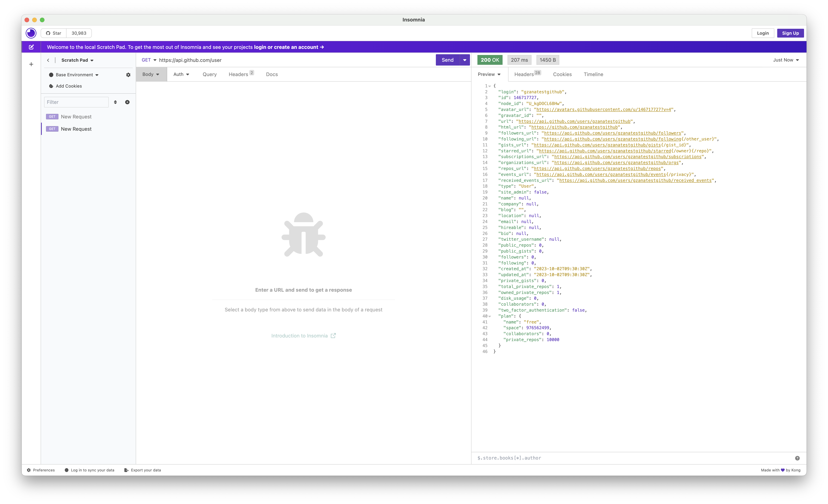Open the GET method dropdown
Image resolution: width=828 pixels, height=504 pixels.
(149, 60)
